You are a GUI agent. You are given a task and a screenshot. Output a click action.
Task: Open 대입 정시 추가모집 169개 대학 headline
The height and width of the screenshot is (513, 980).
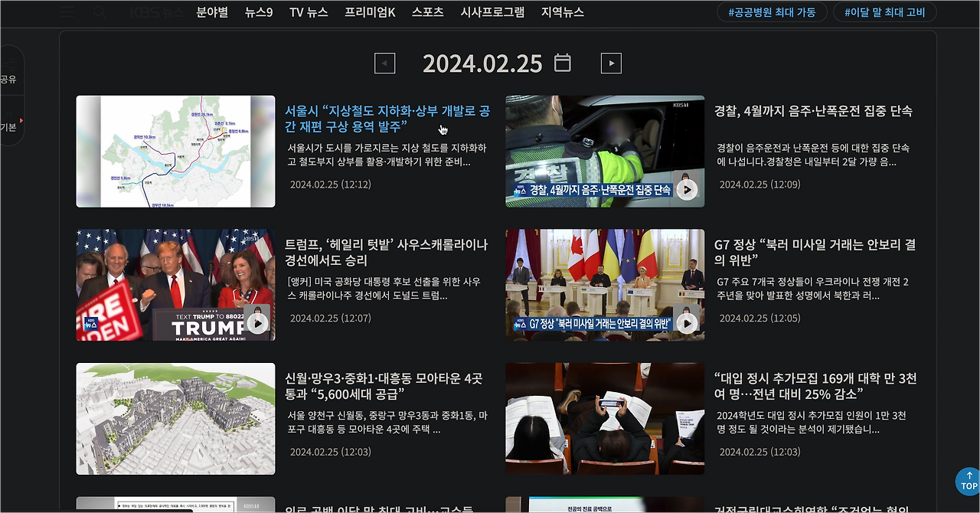815,386
